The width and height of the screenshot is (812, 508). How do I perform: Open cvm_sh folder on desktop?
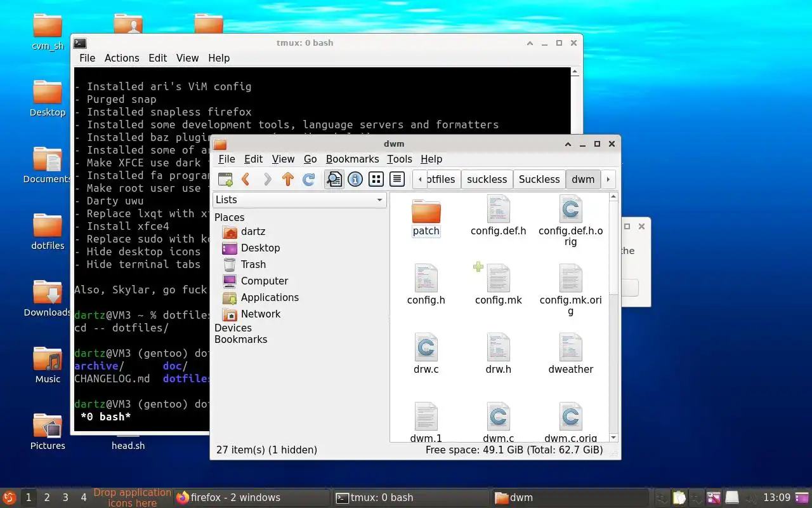48,25
